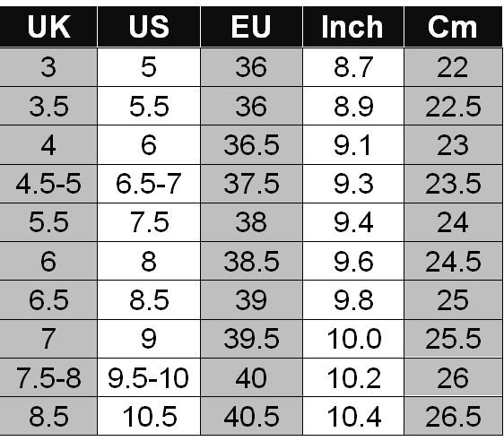This screenshot has width=504, height=441.
Task: Click the US column header
Action: tap(149, 27)
